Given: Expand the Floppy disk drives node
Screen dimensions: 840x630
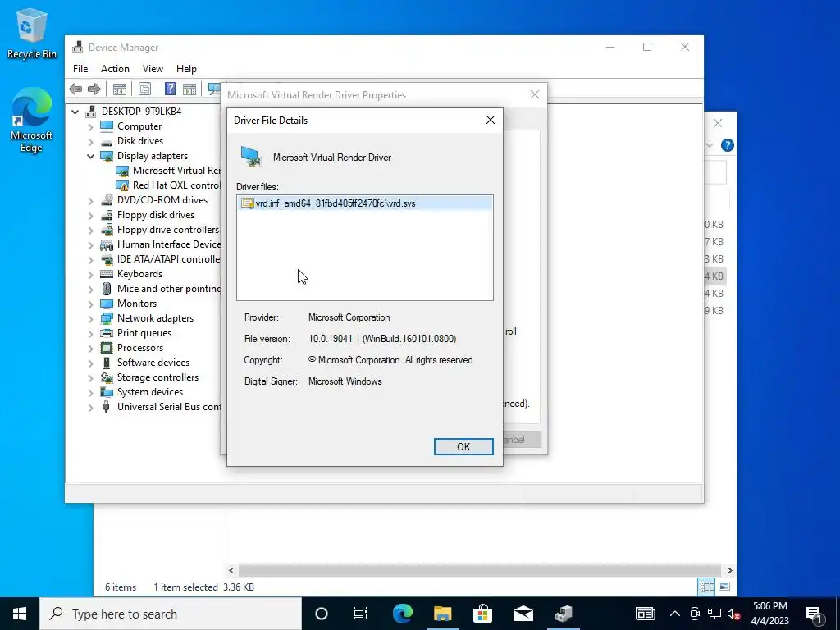Looking at the screenshot, I should [x=90, y=216].
